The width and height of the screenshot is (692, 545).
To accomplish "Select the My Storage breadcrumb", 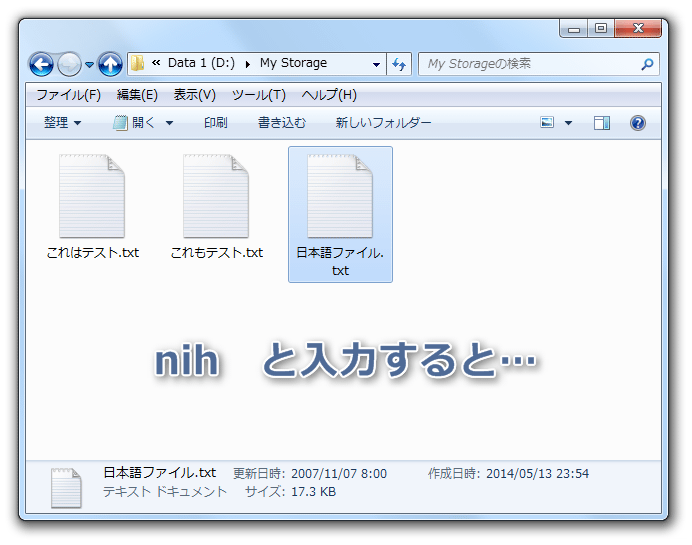I will 293,63.
